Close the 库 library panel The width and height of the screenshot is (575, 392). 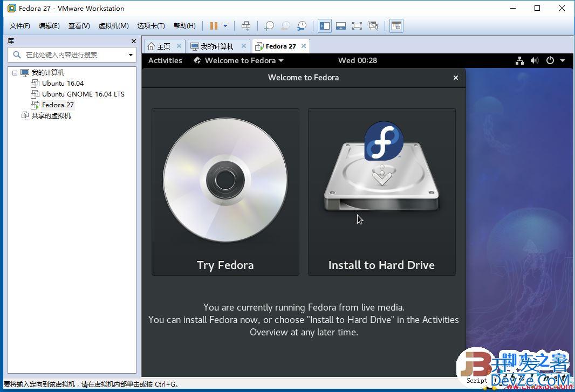click(133, 42)
